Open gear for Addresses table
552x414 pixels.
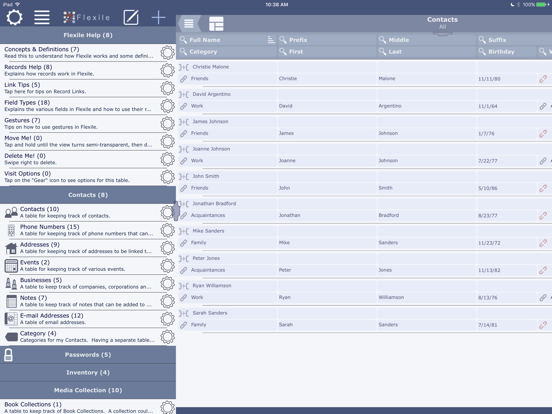click(168, 248)
